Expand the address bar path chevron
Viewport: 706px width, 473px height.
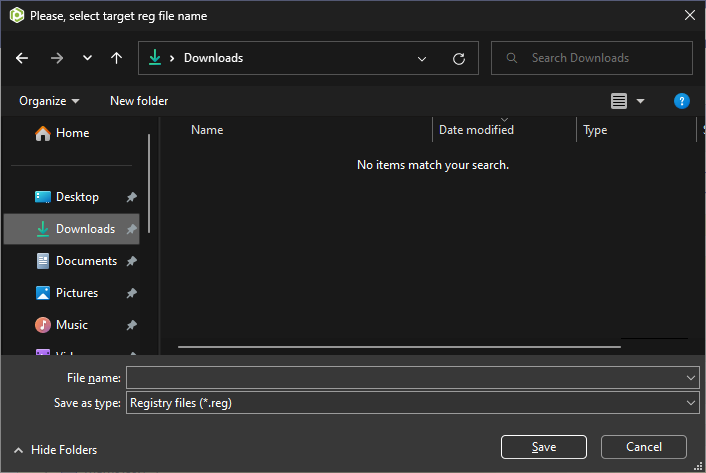[172, 59]
